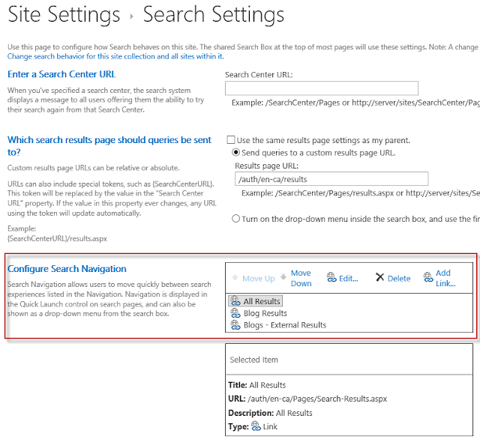
Task: Click the Search Settings page title
Action: (x=213, y=14)
